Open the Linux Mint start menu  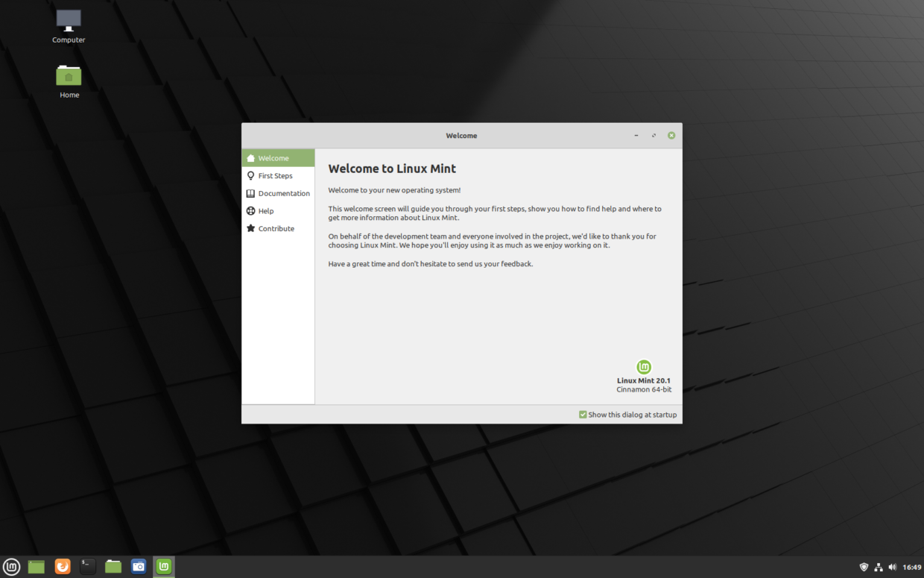(x=11, y=567)
